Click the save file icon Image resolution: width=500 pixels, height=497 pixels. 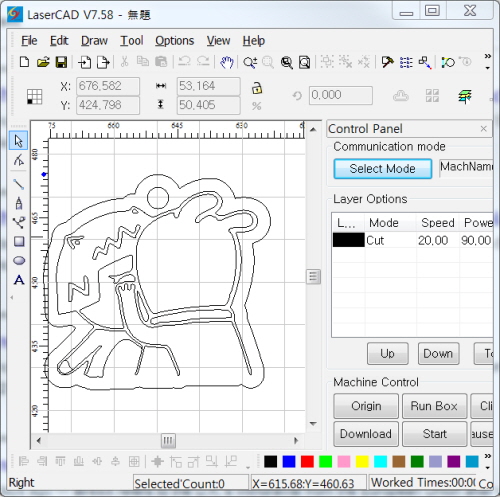point(61,62)
